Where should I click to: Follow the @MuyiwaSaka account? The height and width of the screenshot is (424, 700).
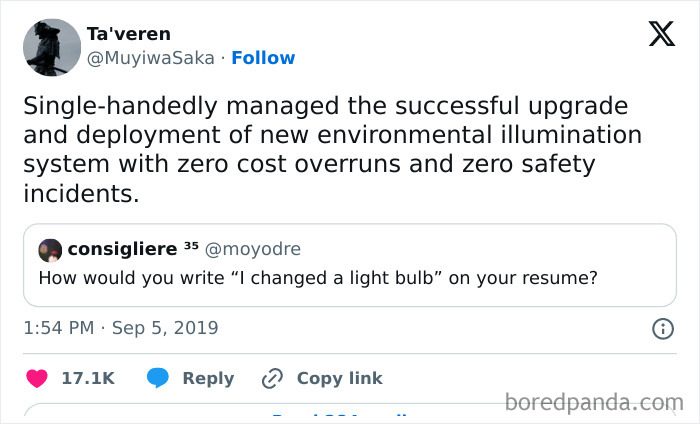pyautogui.click(x=263, y=58)
